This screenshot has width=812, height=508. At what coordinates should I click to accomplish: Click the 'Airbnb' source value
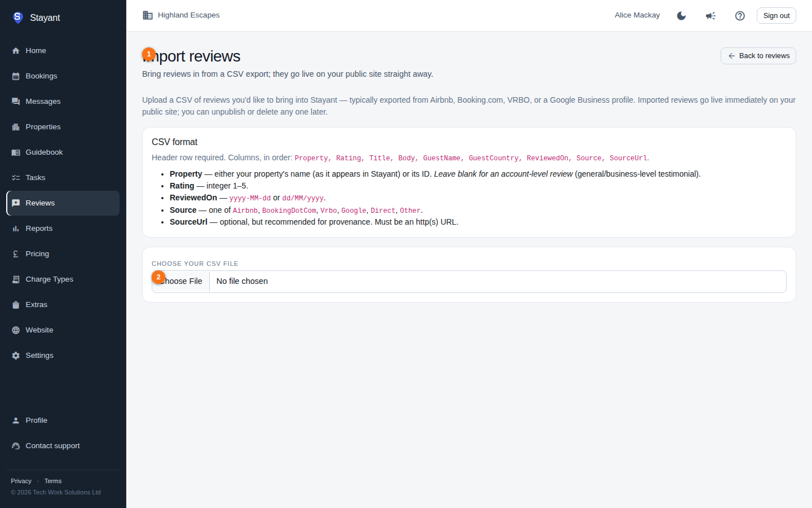pos(245,211)
